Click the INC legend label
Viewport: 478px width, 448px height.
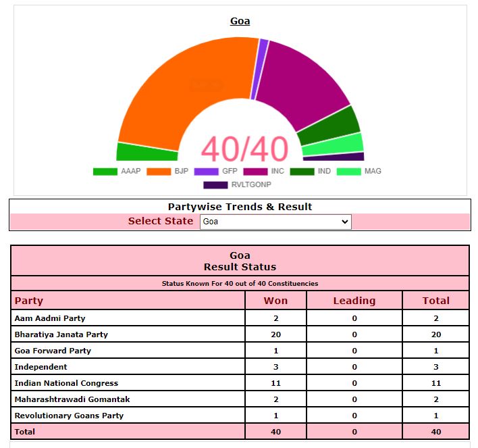tap(277, 171)
